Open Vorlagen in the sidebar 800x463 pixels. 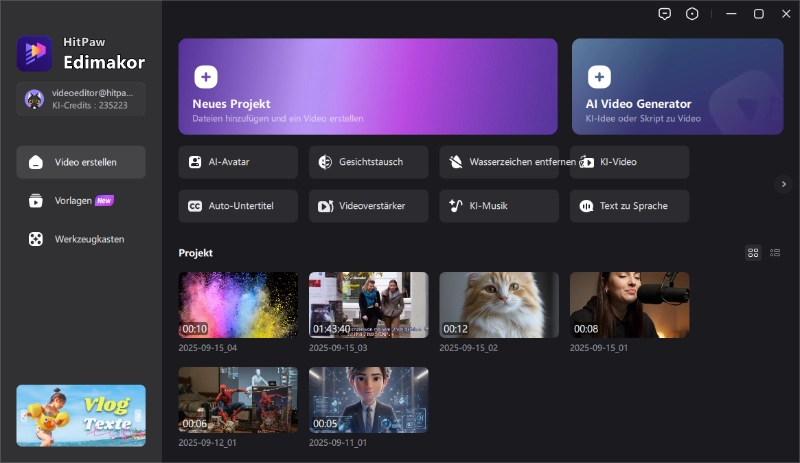tap(81, 201)
